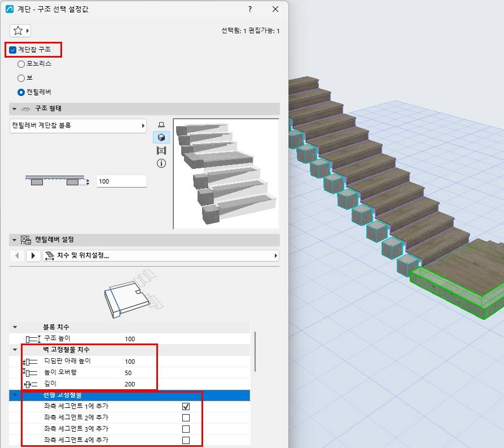Select the 보 radio option
Viewport: 504px width, 448px height.
coord(21,78)
